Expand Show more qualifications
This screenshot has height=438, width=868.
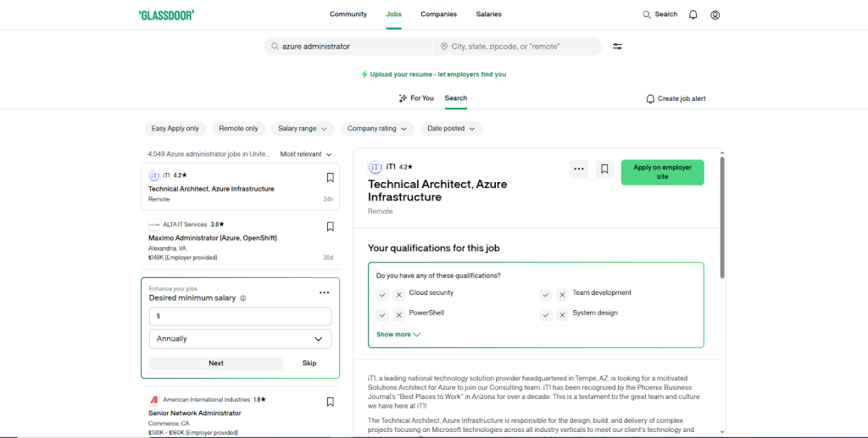[398, 335]
